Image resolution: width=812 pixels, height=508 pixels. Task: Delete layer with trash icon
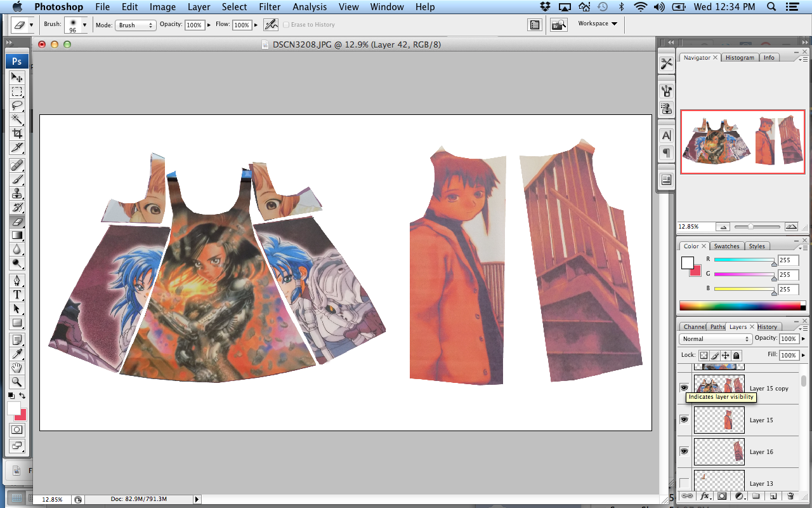tap(790, 496)
